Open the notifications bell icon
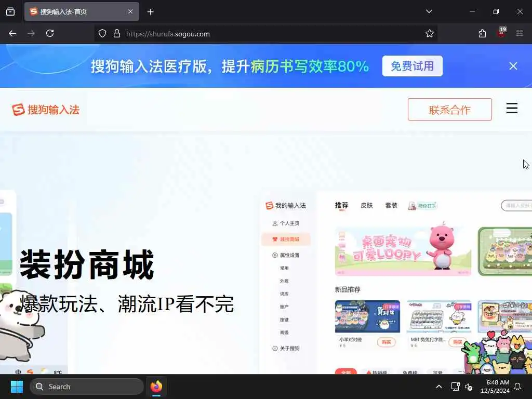Viewport: 532px width, 399px height. 518,387
